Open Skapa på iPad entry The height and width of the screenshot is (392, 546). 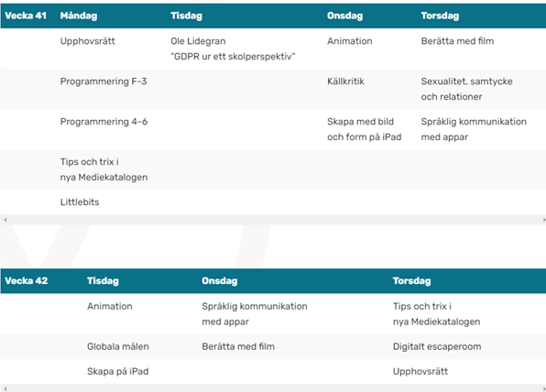pyautogui.click(x=117, y=372)
